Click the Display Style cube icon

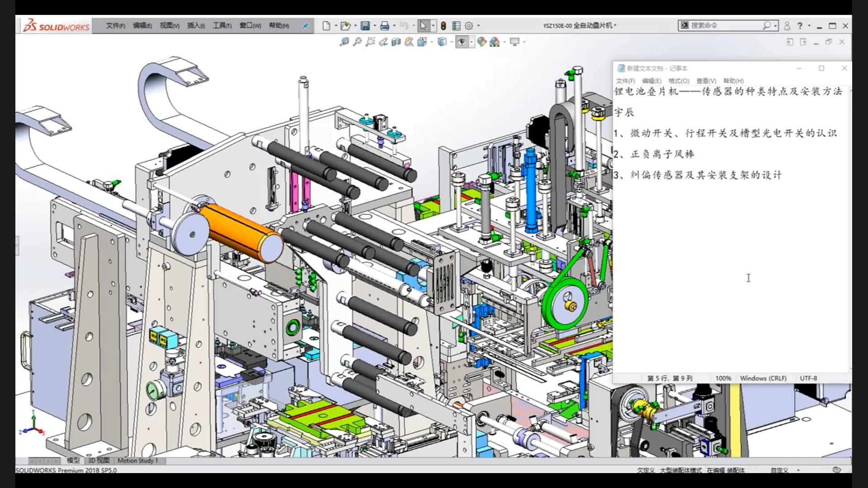pos(442,42)
